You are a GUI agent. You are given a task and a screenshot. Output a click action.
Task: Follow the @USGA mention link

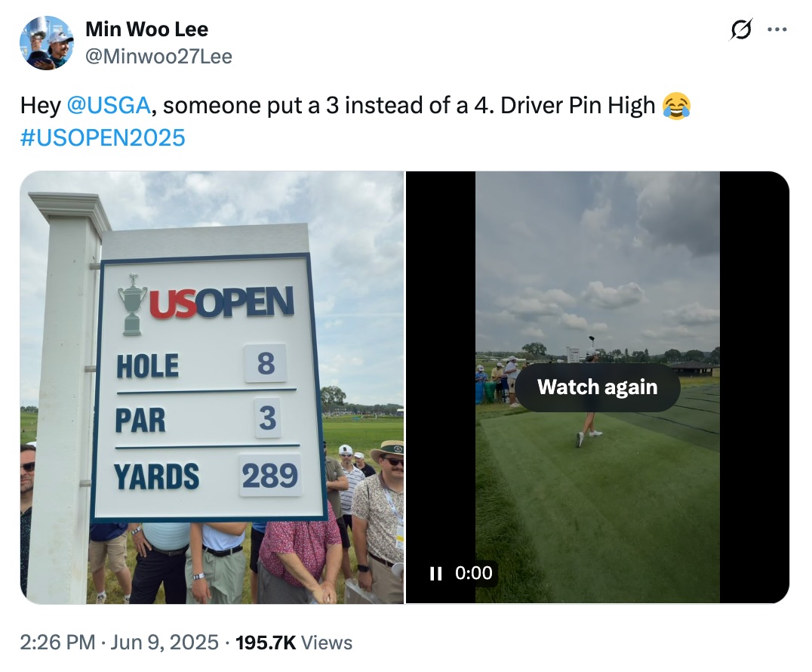[x=109, y=105]
